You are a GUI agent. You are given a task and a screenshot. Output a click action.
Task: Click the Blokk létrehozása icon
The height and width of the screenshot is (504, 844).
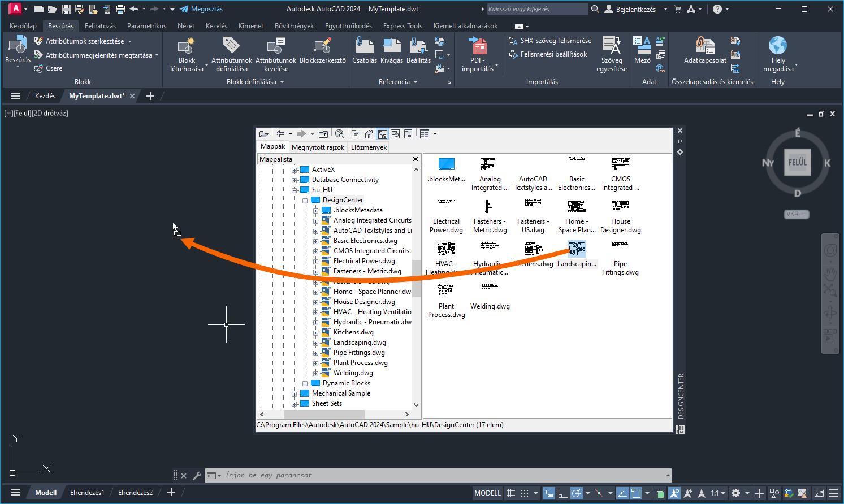tap(187, 46)
